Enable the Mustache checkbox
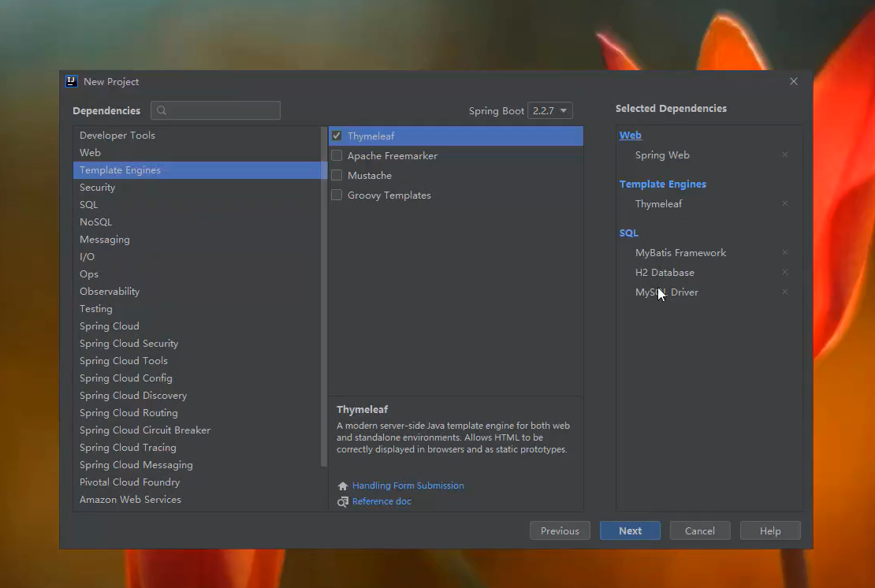The image size is (875, 588). point(337,175)
